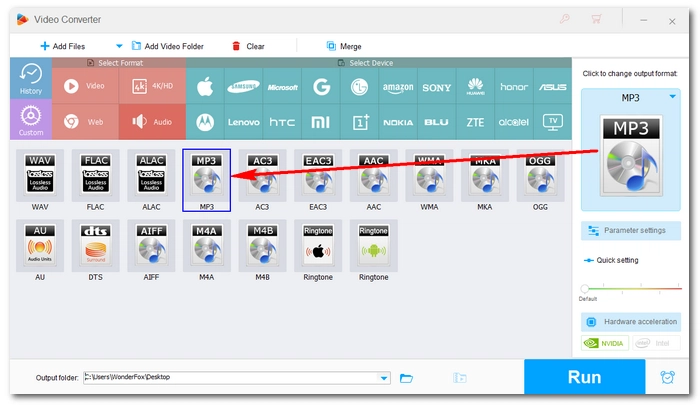Open the History tab
The image size is (700, 405).
[31, 79]
